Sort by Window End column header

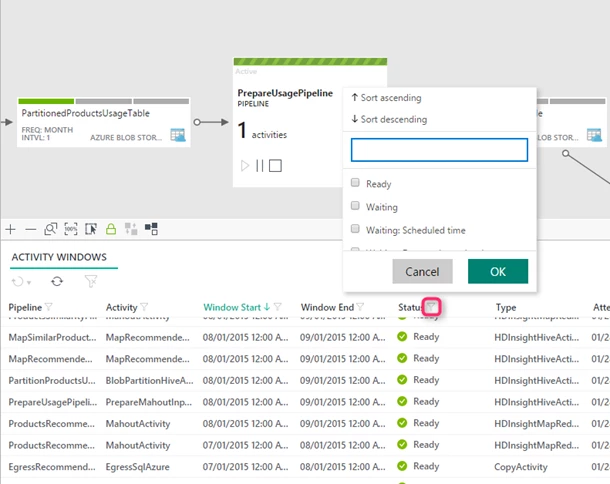tap(327, 307)
